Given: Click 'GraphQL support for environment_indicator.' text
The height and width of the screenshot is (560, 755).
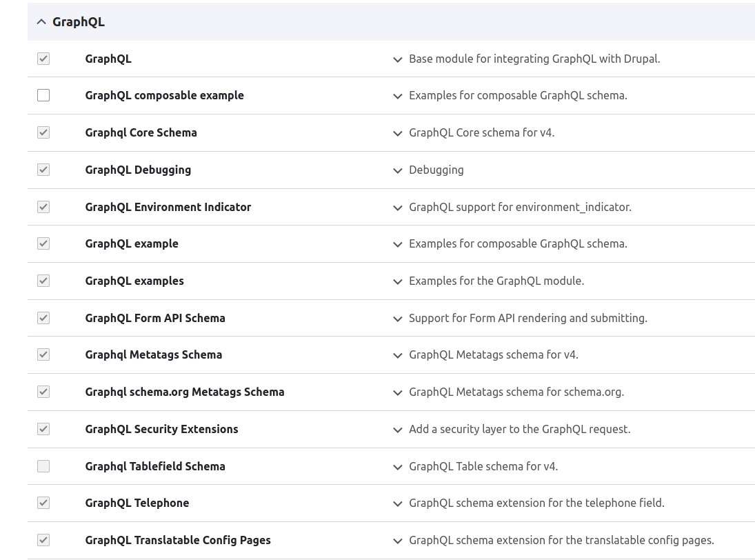Looking at the screenshot, I should [520, 207].
